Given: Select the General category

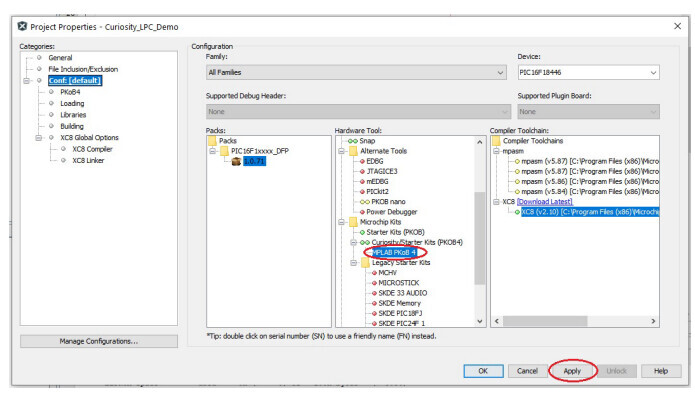Looking at the screenshot, I should [x=60, y=58].
